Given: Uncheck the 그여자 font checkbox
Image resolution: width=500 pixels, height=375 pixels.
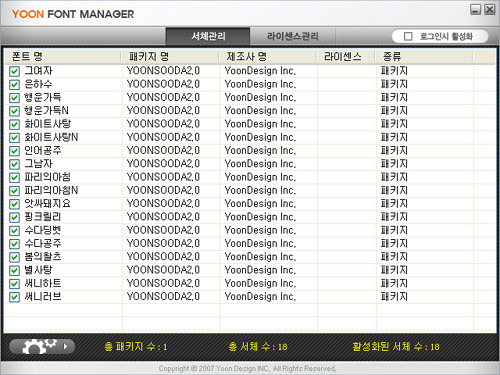Looking at the screenshot, I should tap(14, 71).
